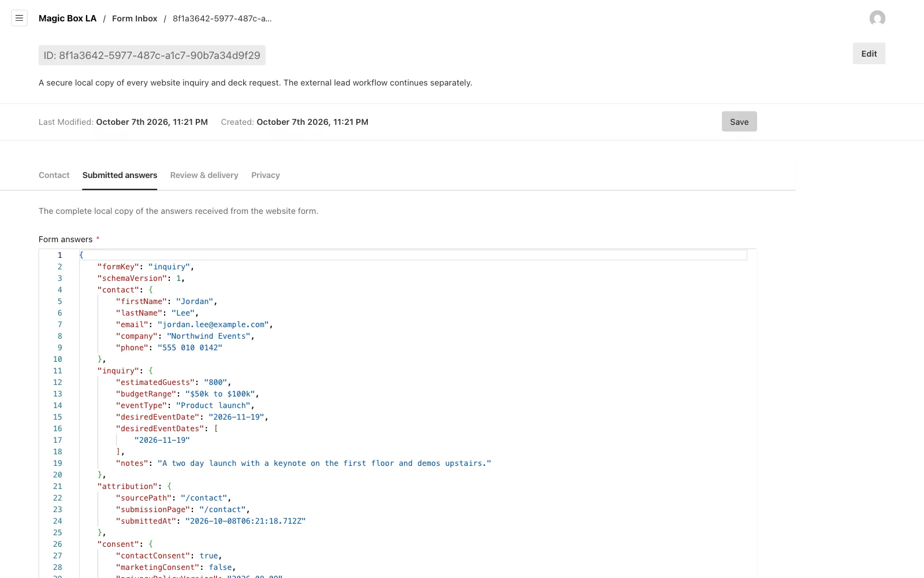Open the user account avatar

pos(877,18)
